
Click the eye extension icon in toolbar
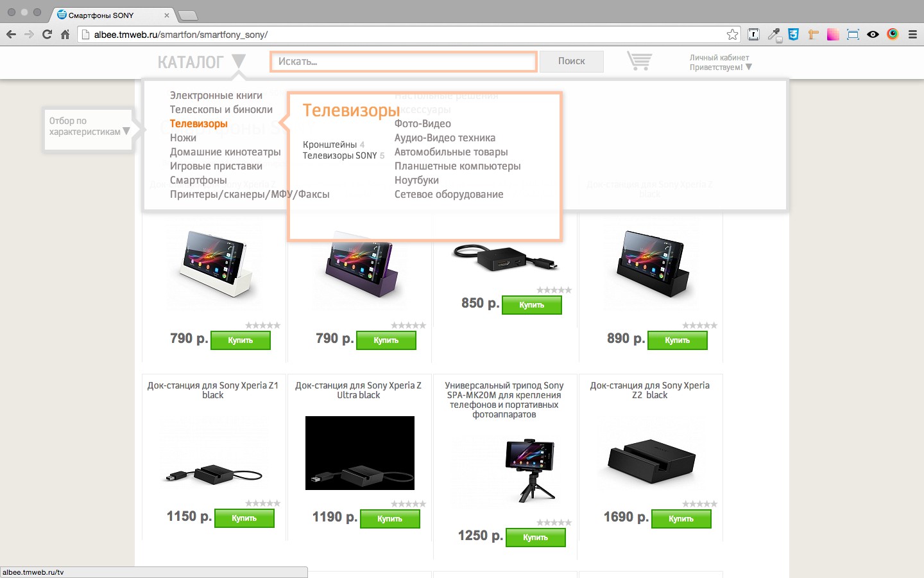(873, 35)
